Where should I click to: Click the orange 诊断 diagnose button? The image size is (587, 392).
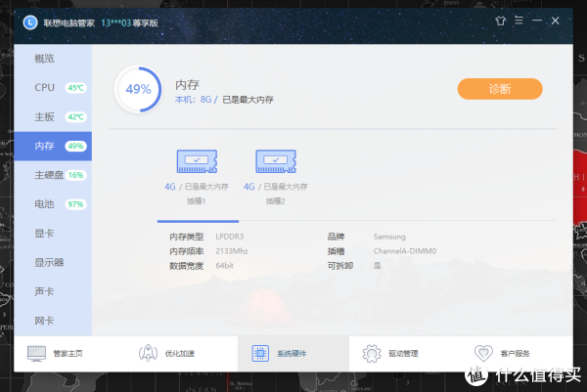pos(499,88)
